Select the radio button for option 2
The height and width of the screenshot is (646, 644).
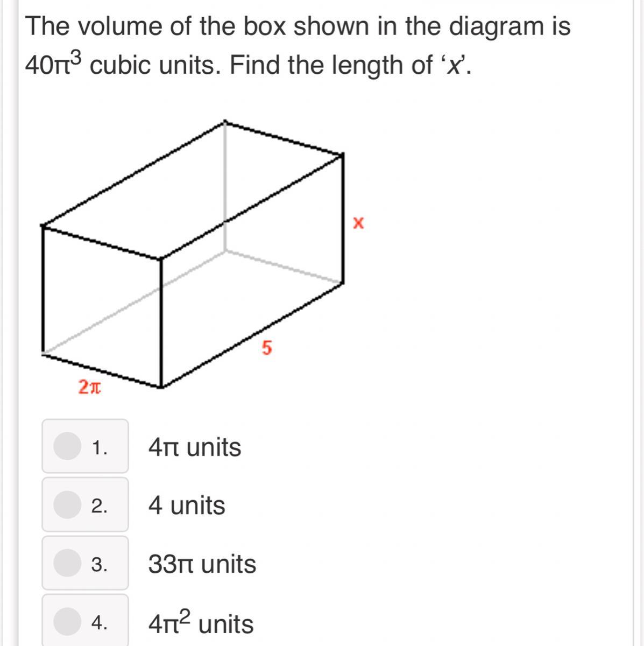tap(67, 504)
